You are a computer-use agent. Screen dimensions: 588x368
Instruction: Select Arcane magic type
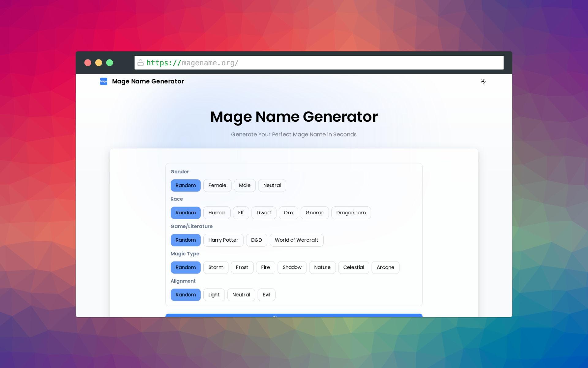(x=385, y=267)
